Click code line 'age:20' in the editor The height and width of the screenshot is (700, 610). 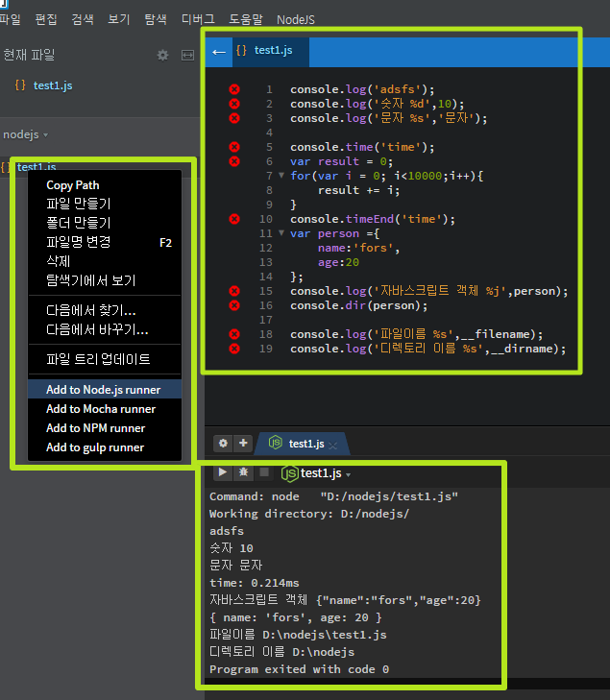tap(338, 262)
